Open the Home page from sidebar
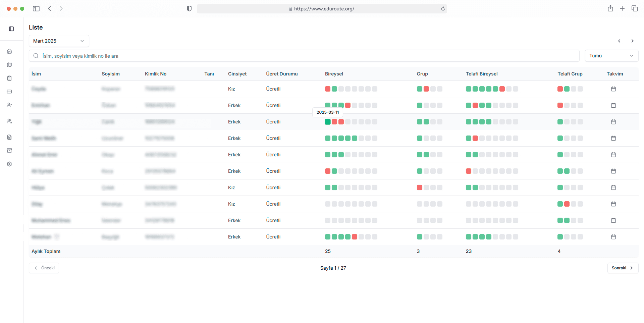The width and height of the screenshot is (644, 323). tap(9, 51)
